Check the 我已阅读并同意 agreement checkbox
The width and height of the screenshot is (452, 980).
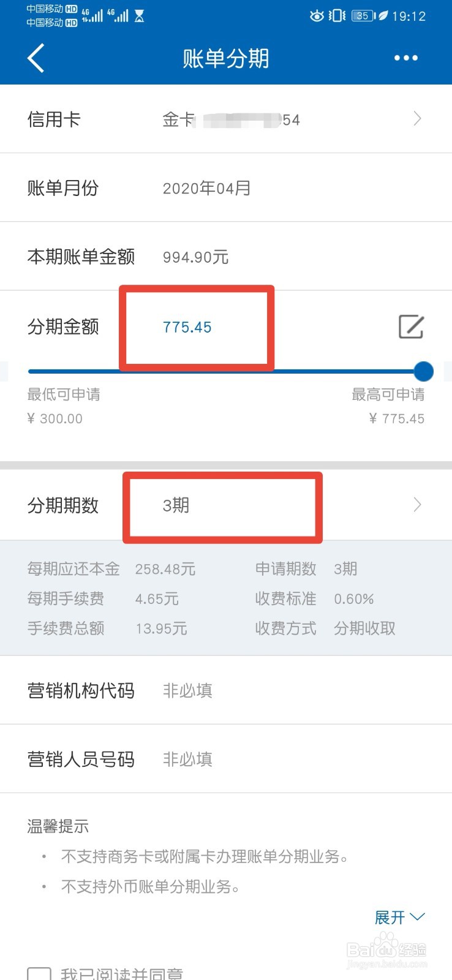point(39,973)
